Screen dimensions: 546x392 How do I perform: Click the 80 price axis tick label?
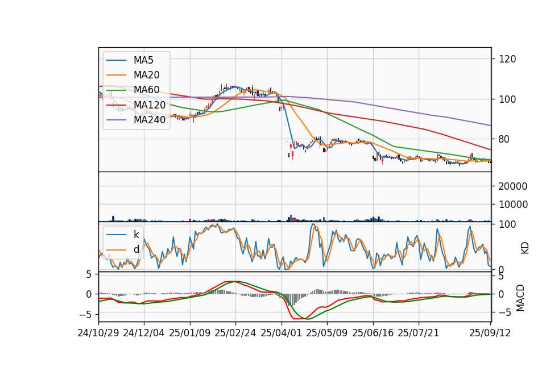[504, 139]
